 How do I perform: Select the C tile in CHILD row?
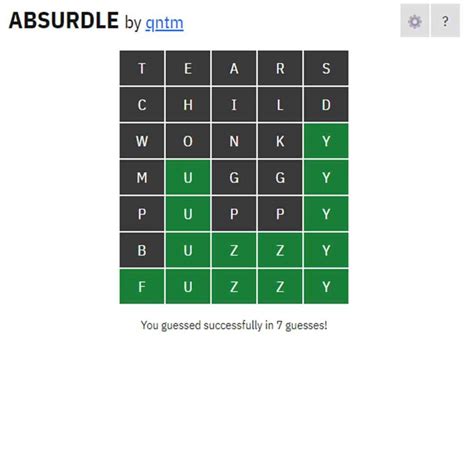click(x=142, y=104)
